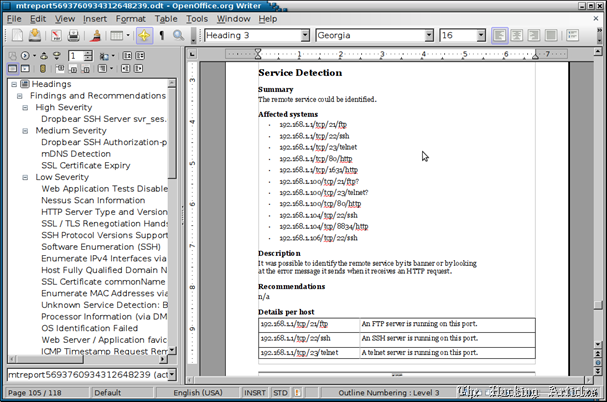Insert a table using the Table icon
Viewport: 607px width, 402px height.
pyautogui.click(x=117, y=35)
